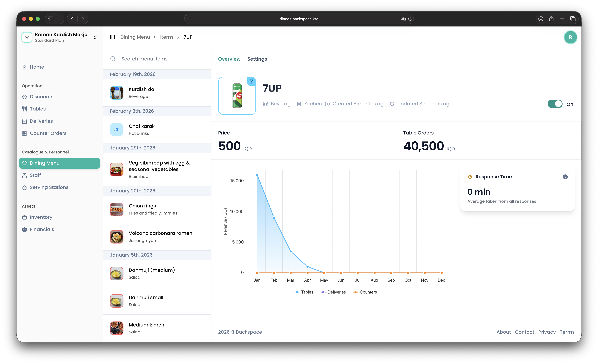Select the Kurdish do menu item
Screen dimensions: 598x364
157,93
